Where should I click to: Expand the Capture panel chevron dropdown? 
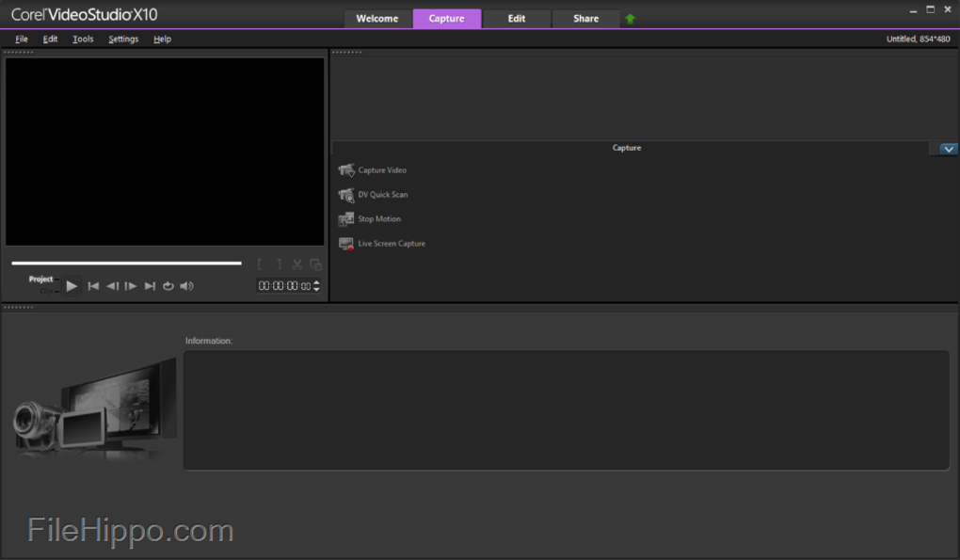coord(947,148)
